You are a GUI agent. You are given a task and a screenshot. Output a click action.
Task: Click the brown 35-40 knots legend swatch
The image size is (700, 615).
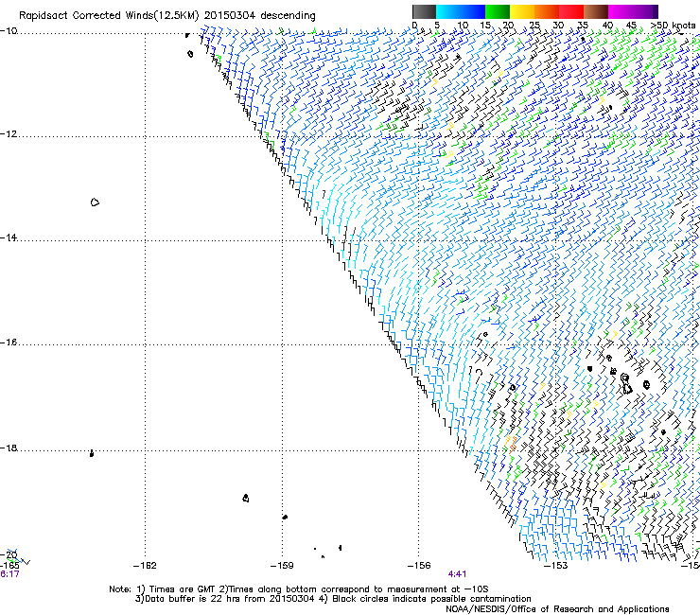pyautogui.click(x=596, y=11)
